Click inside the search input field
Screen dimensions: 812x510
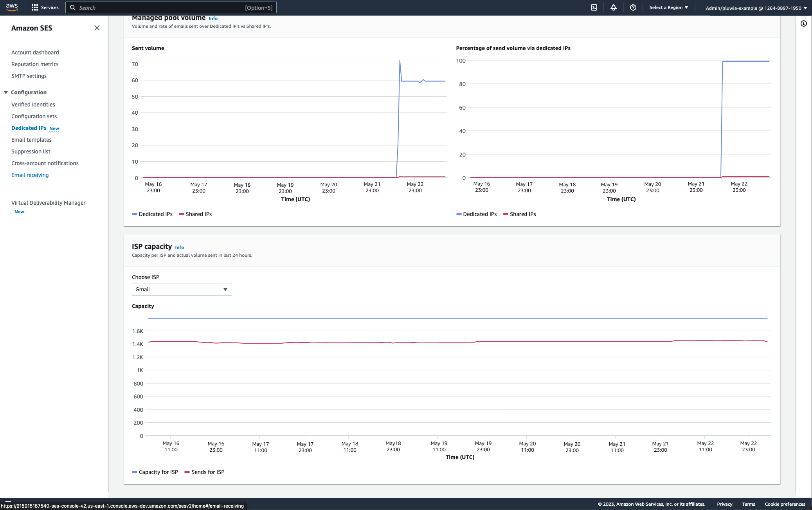[x=157, y=7]
